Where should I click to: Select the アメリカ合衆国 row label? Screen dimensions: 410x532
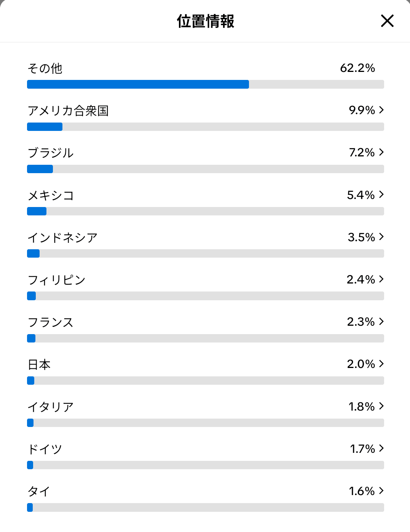tap(69, 111)
